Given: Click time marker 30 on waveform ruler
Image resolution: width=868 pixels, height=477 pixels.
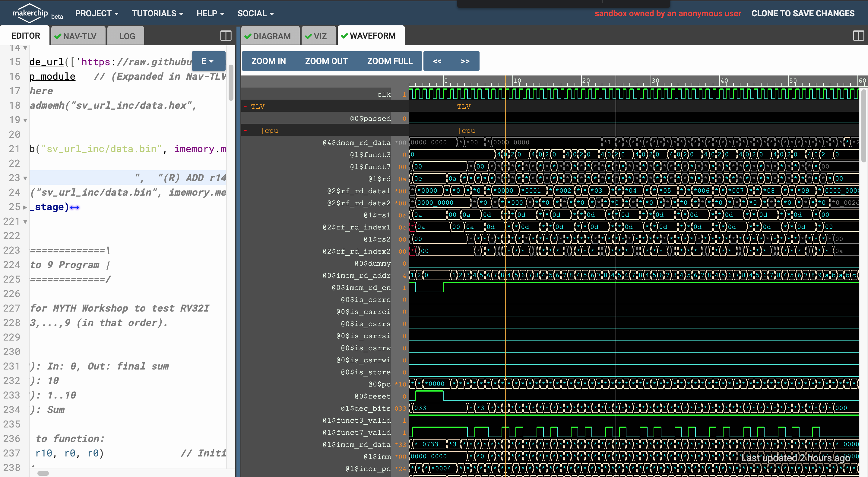Looking at the screenshot, I should click(655, 81).
